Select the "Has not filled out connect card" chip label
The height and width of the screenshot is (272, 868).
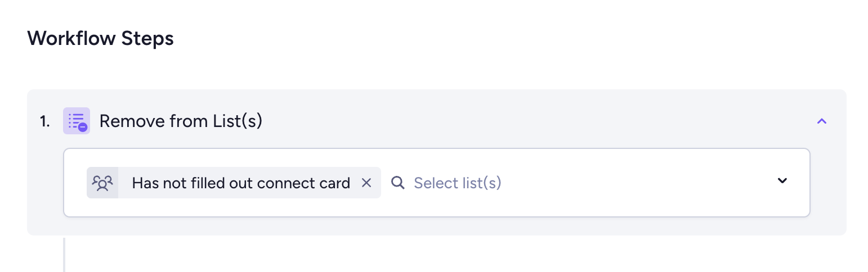[241, 183]
